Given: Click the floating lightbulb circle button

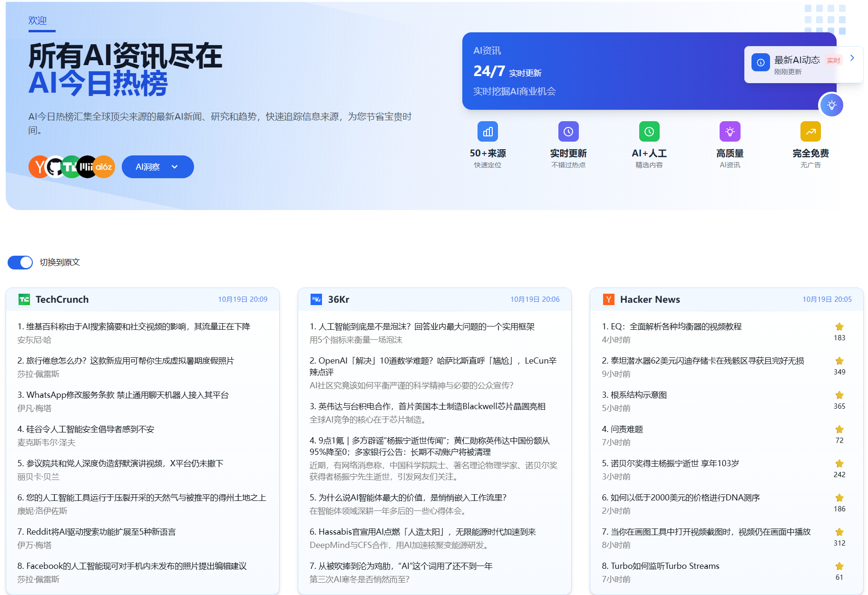Looking at the screenshot, I should click(x=831, y=105).
